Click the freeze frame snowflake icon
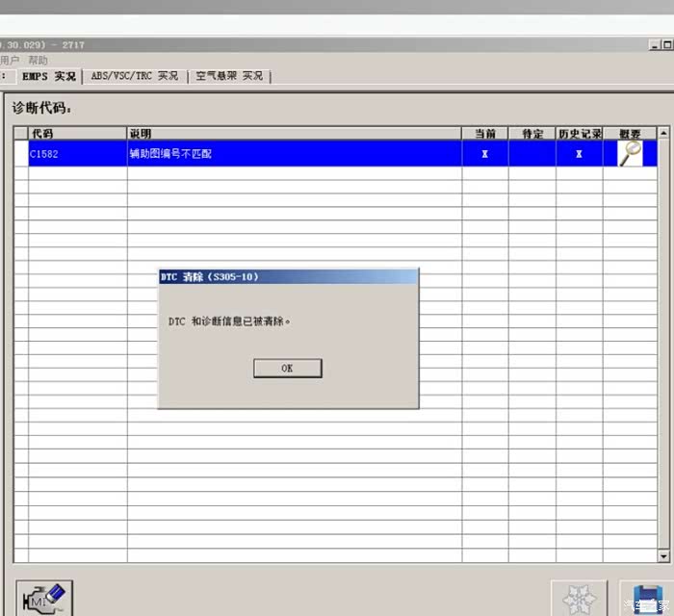 tap(579, 599)
